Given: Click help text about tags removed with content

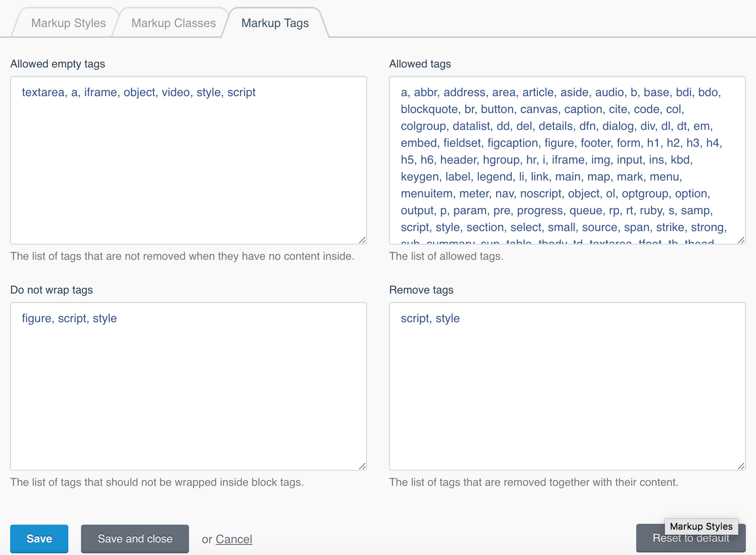Looking at the screenshot, I should (534, 482).
